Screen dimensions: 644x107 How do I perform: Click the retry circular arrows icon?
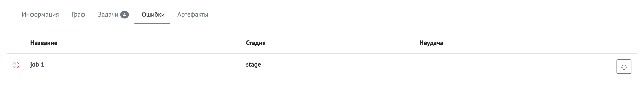click(623, 67)
